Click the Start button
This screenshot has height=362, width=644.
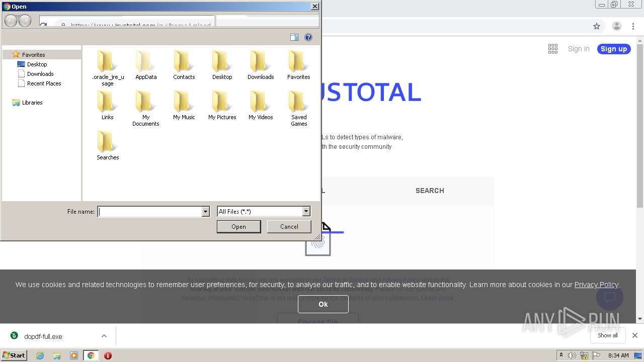(x=14, y=355)
